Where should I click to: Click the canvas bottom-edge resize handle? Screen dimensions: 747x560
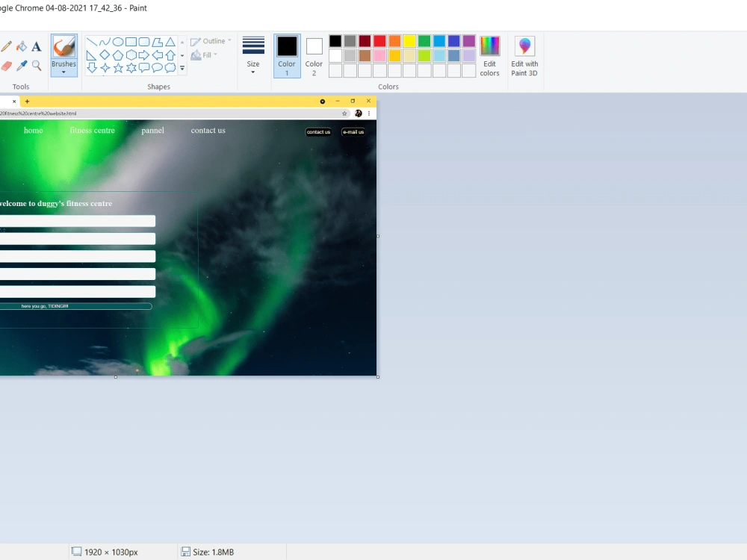tap(115, 377)
